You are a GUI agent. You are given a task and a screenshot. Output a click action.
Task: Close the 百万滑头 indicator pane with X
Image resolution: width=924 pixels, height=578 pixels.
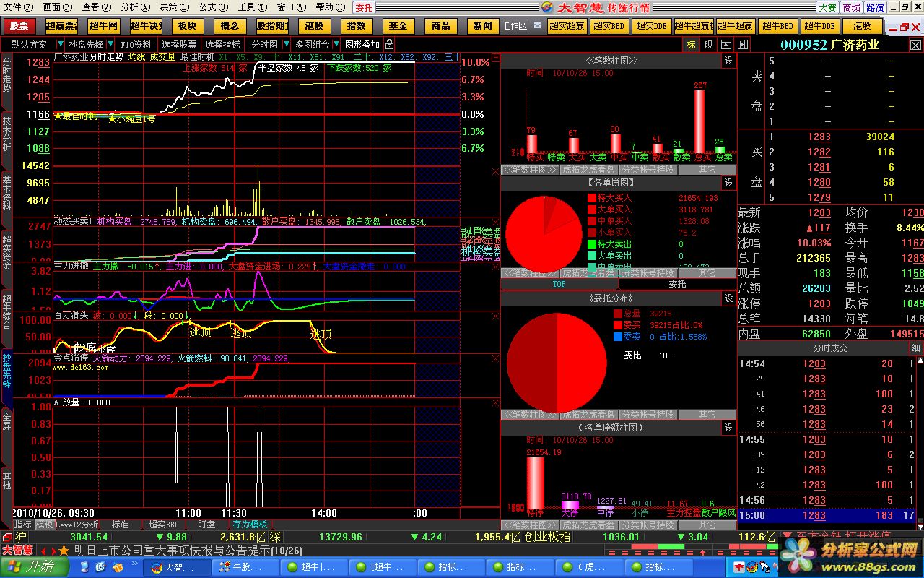[495, 315]
